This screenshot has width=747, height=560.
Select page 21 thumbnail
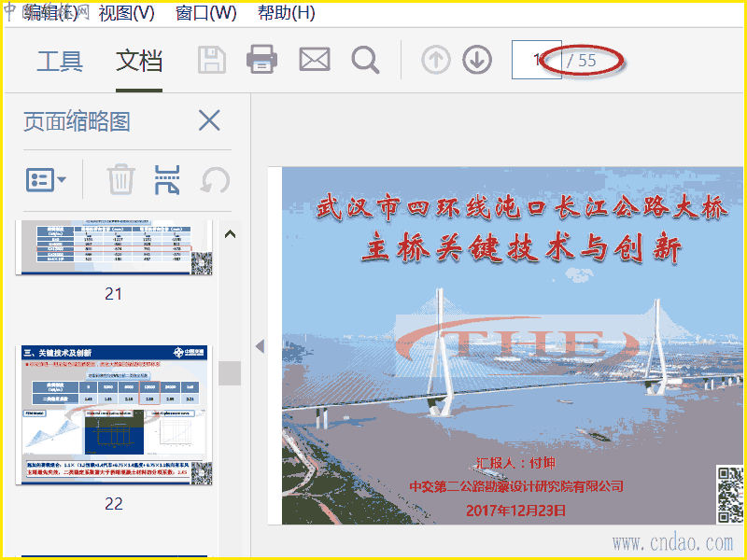(x=113, y=247)
